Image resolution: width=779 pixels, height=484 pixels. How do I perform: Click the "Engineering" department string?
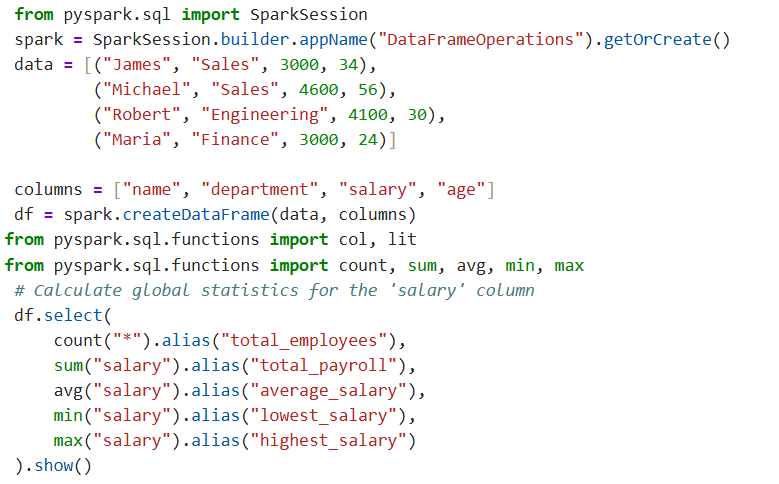click(x=264, y=115)
